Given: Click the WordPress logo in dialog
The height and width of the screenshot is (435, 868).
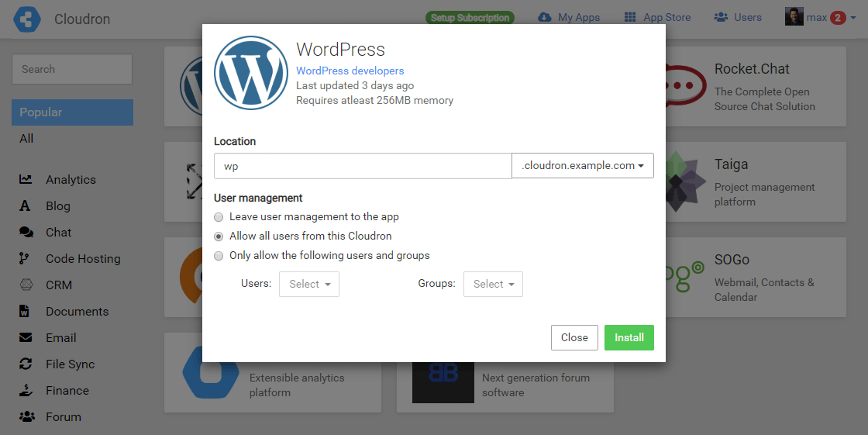Looking at the screenshot, I should point(251,73).
